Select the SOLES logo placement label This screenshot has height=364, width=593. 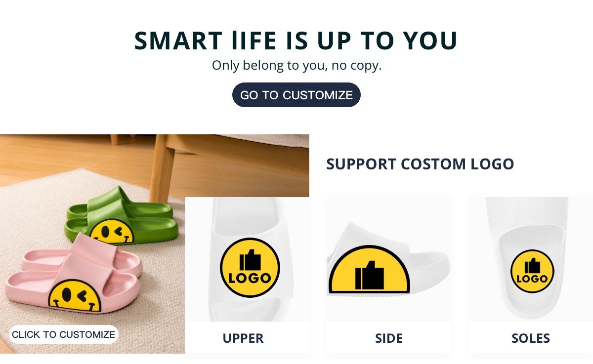click(x=531, y=338)
